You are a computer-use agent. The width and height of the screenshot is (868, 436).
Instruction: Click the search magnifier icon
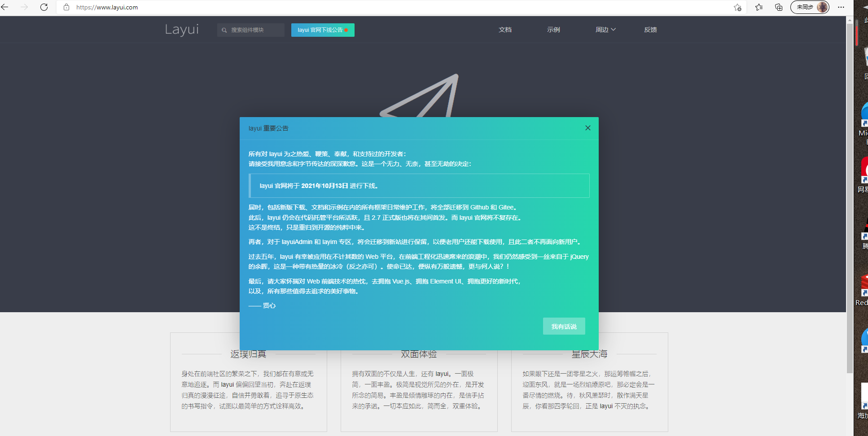tap(224, 30)
